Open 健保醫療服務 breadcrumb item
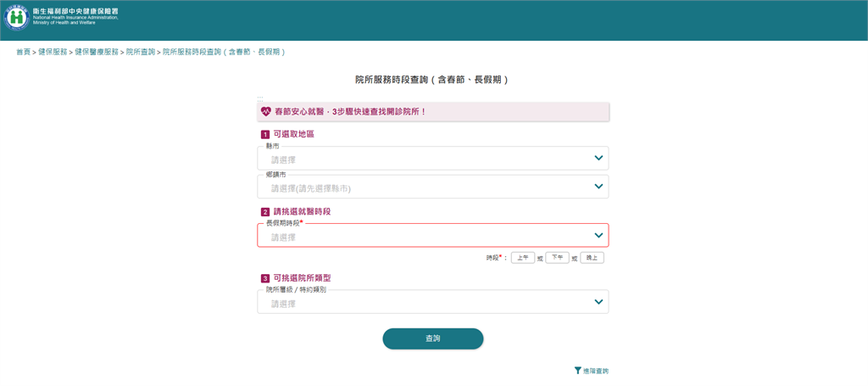 coord(97,53)
